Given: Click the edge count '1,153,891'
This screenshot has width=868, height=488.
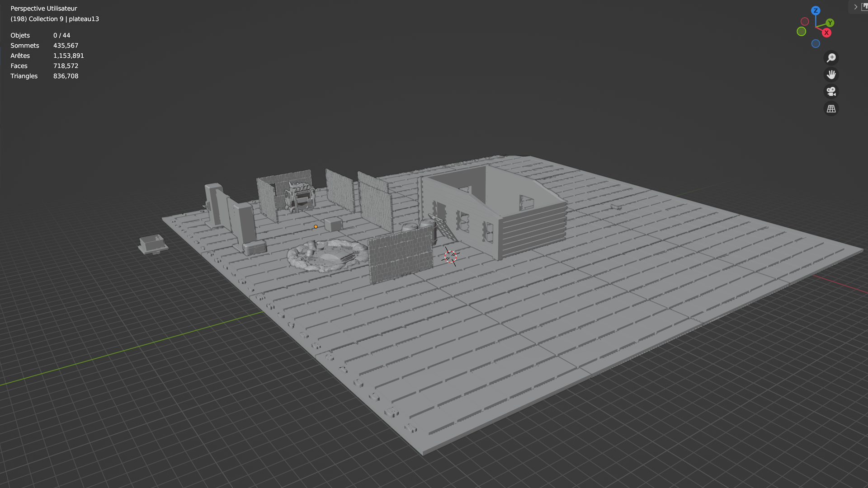Looking at the screenshot, I should point(69,56).
